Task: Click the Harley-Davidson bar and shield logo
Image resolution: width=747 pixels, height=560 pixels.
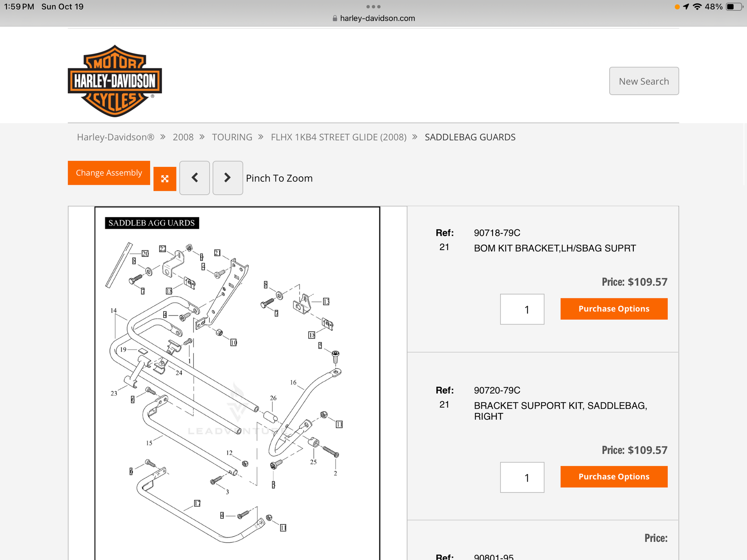Action: pos(115,81)
